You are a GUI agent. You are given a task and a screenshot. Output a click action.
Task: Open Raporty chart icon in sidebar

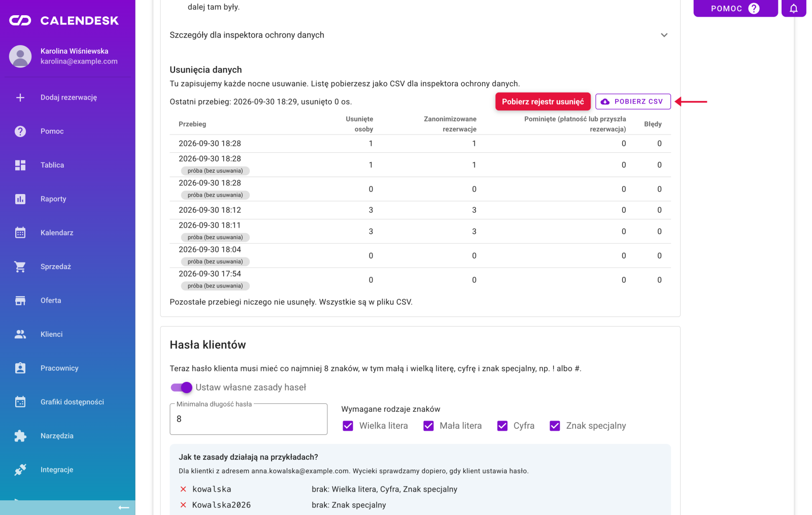pyautogui.click(x=20, y=199)
